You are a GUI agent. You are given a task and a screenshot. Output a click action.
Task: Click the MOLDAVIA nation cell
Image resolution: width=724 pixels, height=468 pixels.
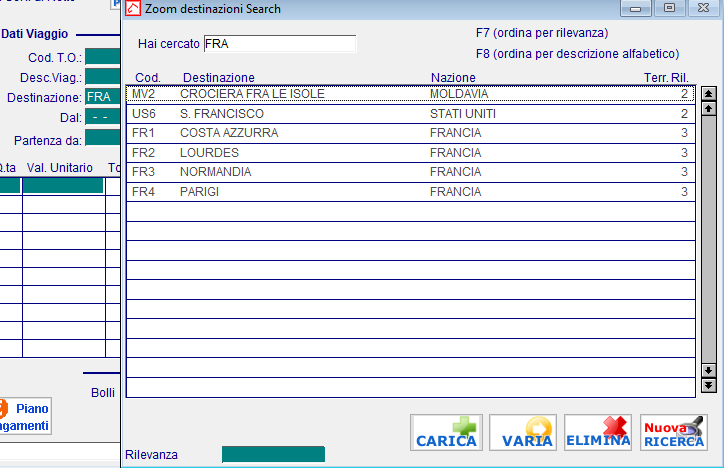(x=459, y=94)
